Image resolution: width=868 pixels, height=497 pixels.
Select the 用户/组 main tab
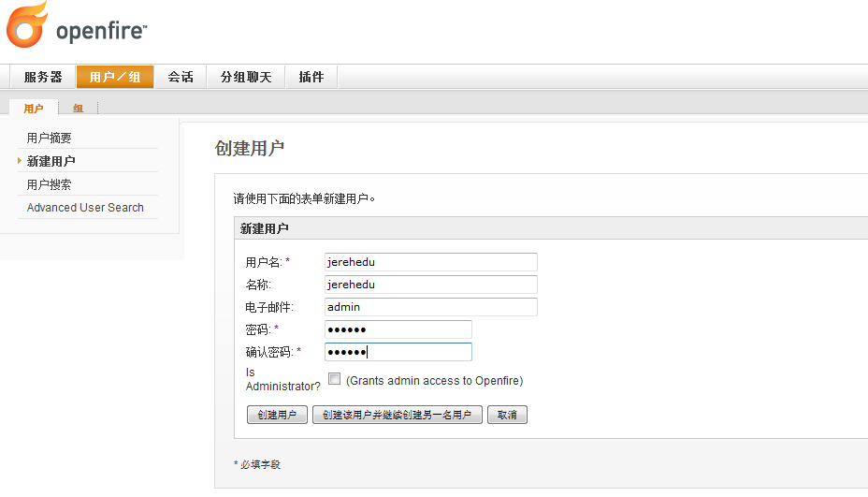click(115, 77)
